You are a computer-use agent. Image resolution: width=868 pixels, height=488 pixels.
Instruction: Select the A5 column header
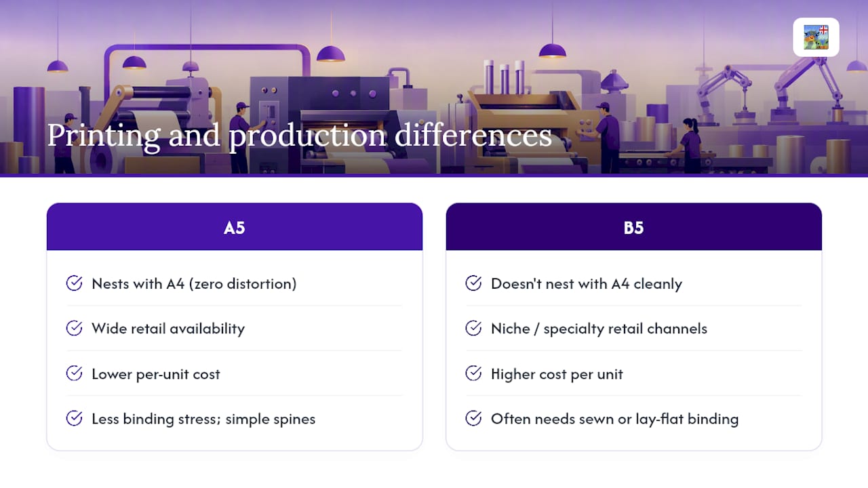tap(235, 227)
